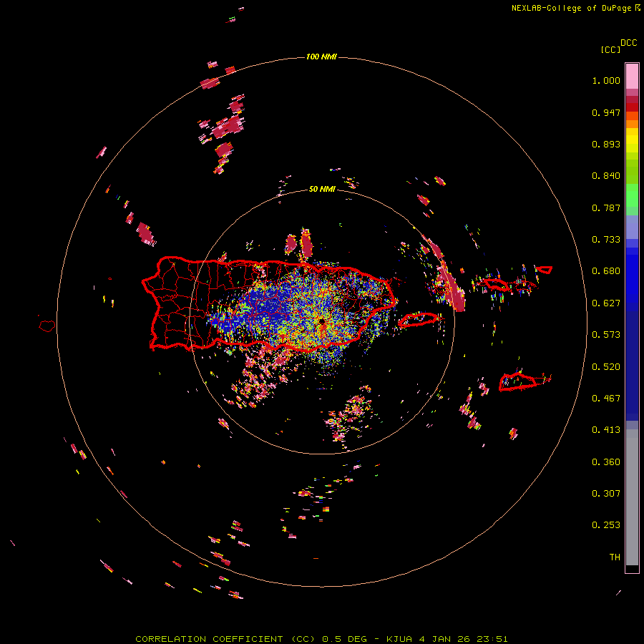Viewport: 644px width, 644px height.
Task: Click the 0.573 legend value
Action: pos(606,335)
